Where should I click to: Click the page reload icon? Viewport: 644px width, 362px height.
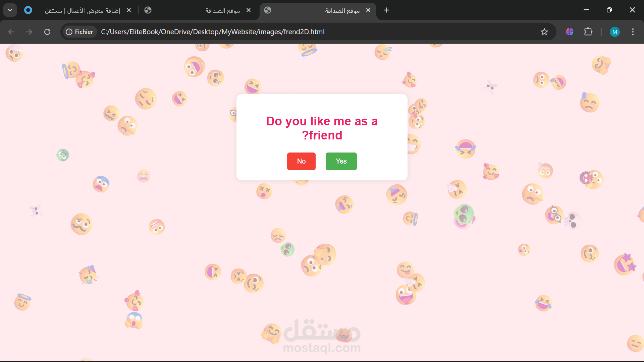(47, 32)
